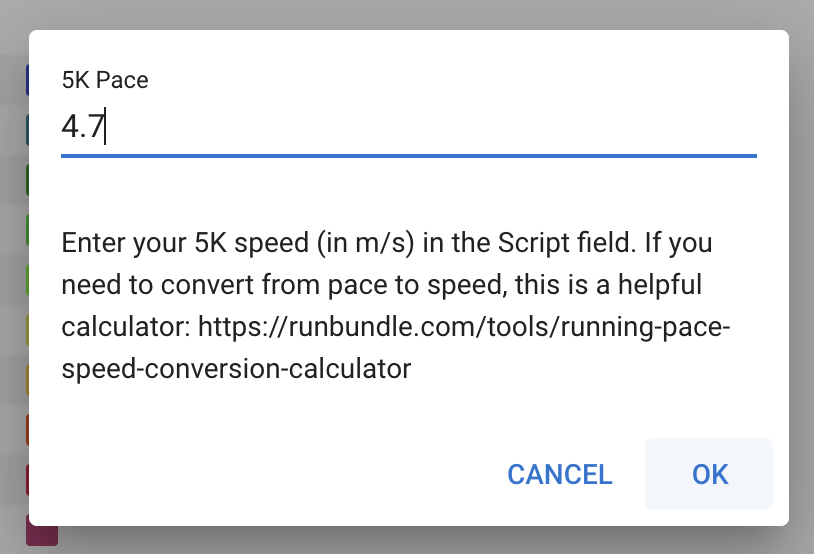This screenshot has width=814, height=554.
Task: Select the indigo blue color swatch
Action: [x=27, y=80]
